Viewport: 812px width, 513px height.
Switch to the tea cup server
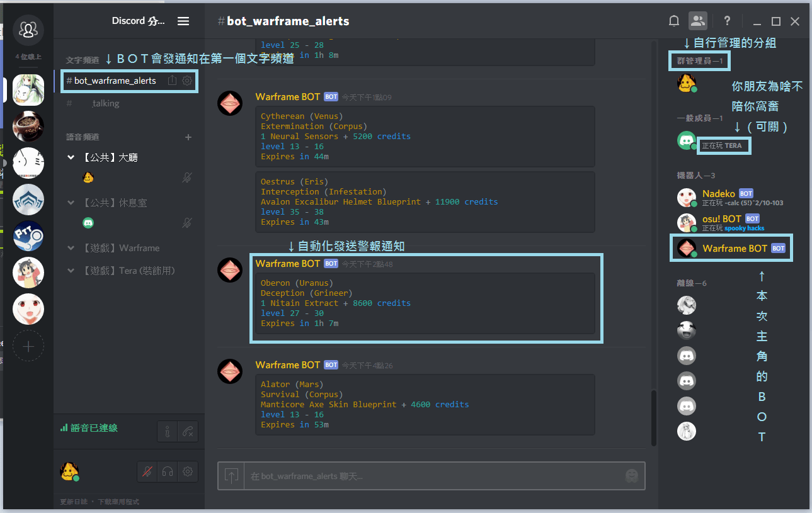[28, 126]
